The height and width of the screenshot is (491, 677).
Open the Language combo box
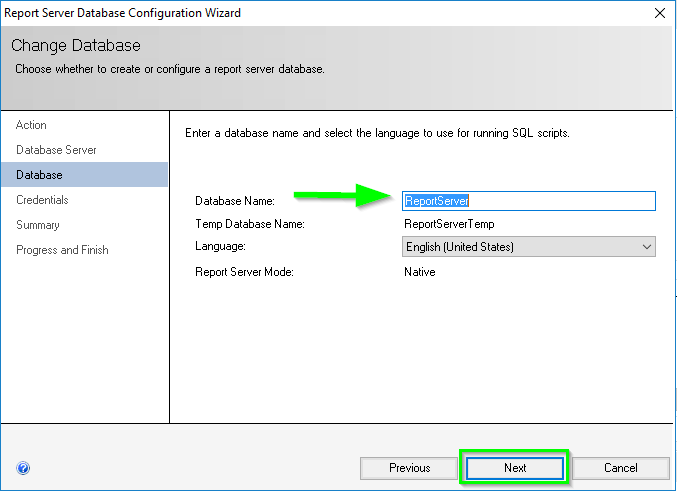[528, 247]
